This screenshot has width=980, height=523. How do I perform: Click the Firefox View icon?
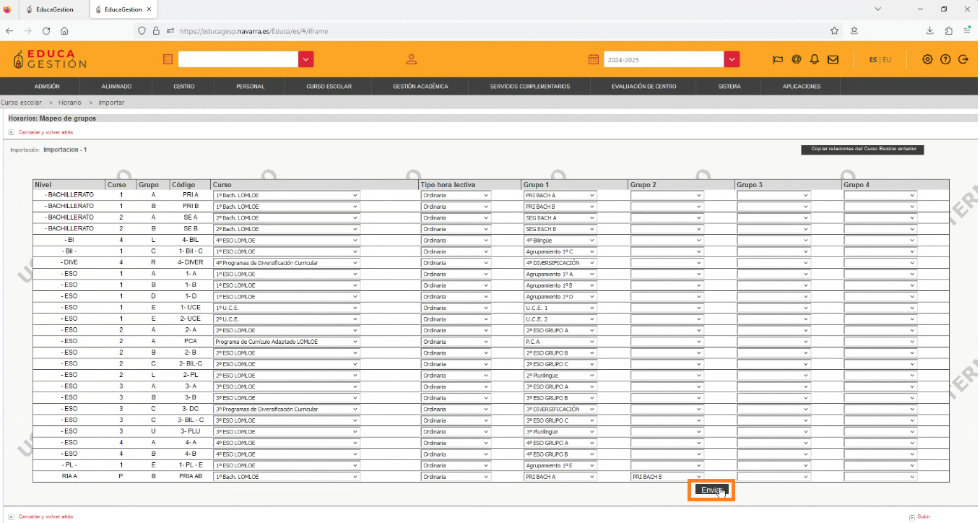8,9
